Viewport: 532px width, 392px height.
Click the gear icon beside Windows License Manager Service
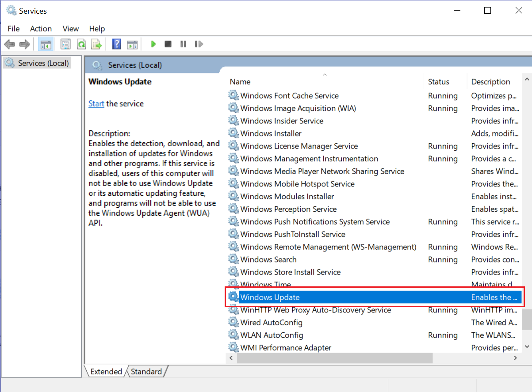pos(233,146)
